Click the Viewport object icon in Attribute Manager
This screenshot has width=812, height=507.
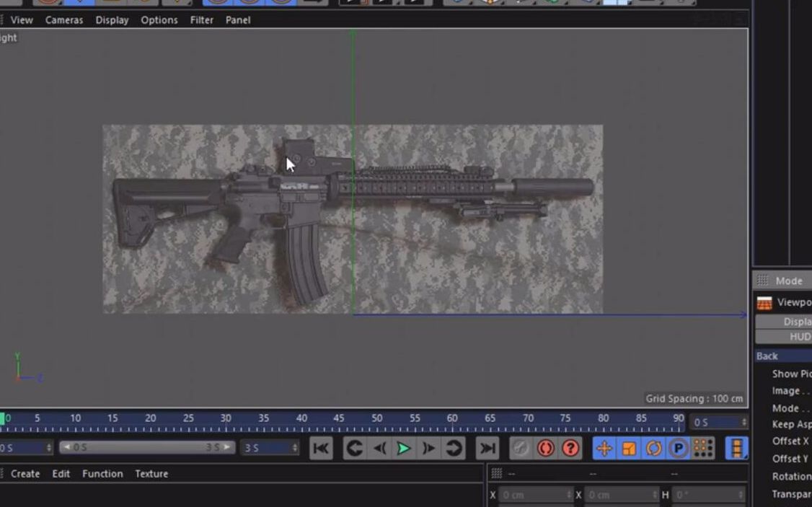(x=764, y=302)
